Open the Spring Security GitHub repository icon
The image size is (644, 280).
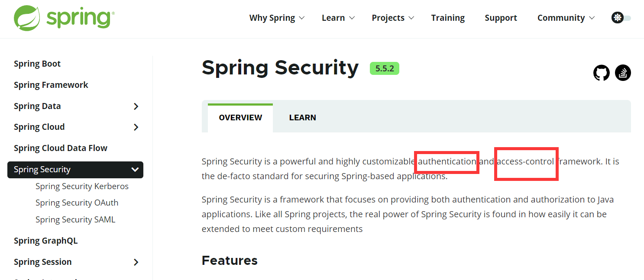601,73
